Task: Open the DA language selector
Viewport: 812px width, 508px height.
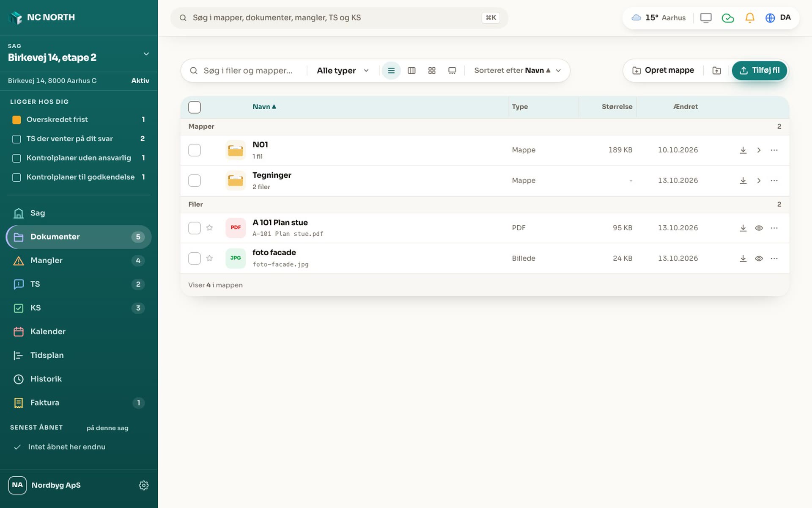Action: point(778,18)
